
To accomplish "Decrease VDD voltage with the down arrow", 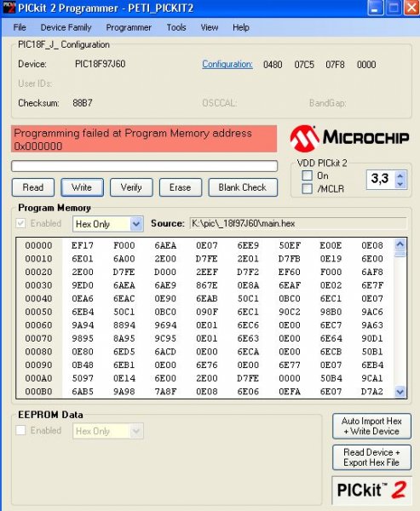I will (x=400, y=184).
